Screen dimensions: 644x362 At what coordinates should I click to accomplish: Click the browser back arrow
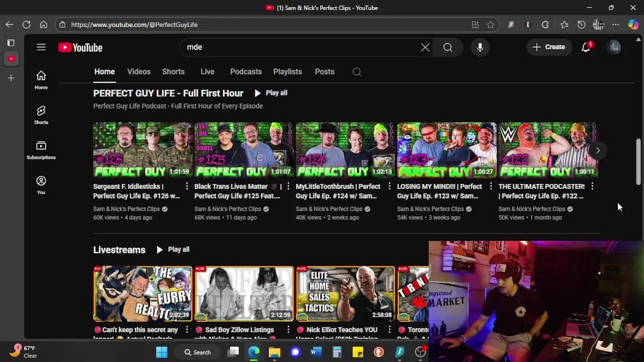click(x=10, y=25)
